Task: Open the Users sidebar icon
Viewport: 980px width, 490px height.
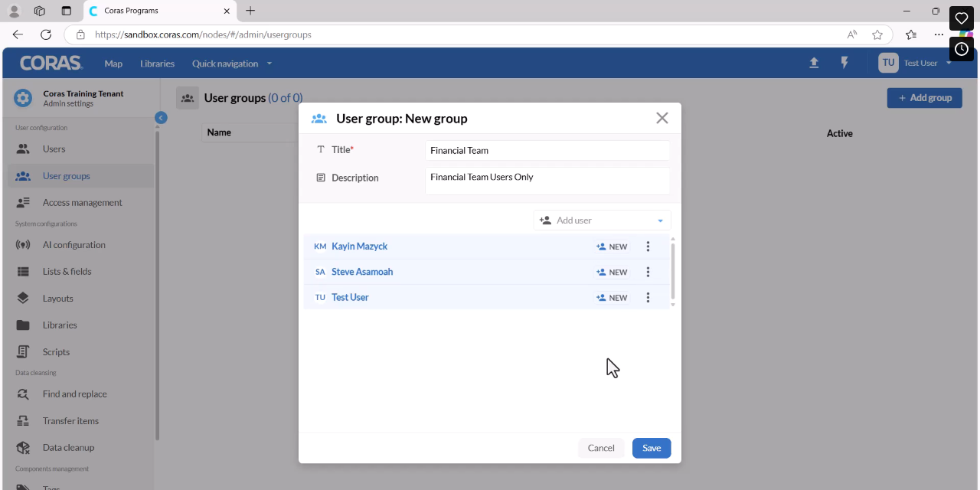Action: tap(23, 149)
